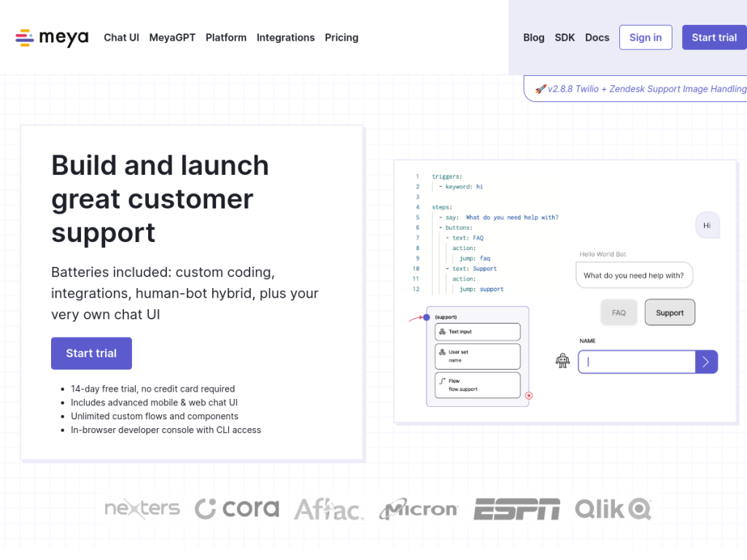Image resolution: width=747 pixels, height=560 pixels.
Task: Click the nexters logo
Action: 142,508
